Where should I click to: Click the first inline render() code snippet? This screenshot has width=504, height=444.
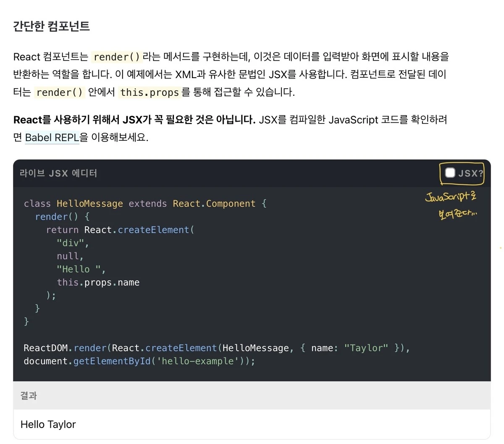(117, 57)
